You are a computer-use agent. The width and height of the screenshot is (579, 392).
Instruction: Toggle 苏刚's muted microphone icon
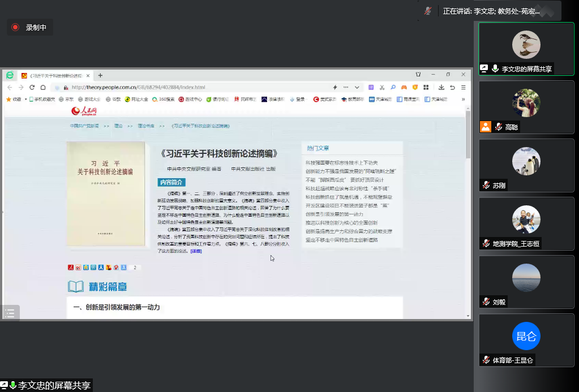tap(486, 186)
